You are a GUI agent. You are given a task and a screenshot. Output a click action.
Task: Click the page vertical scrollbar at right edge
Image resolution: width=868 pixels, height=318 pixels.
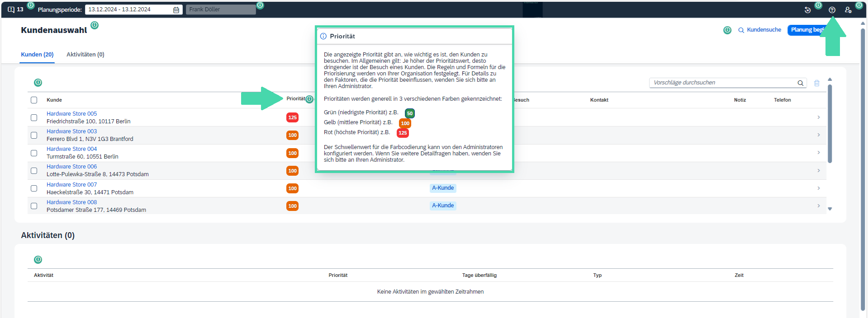tap(863, 169)
